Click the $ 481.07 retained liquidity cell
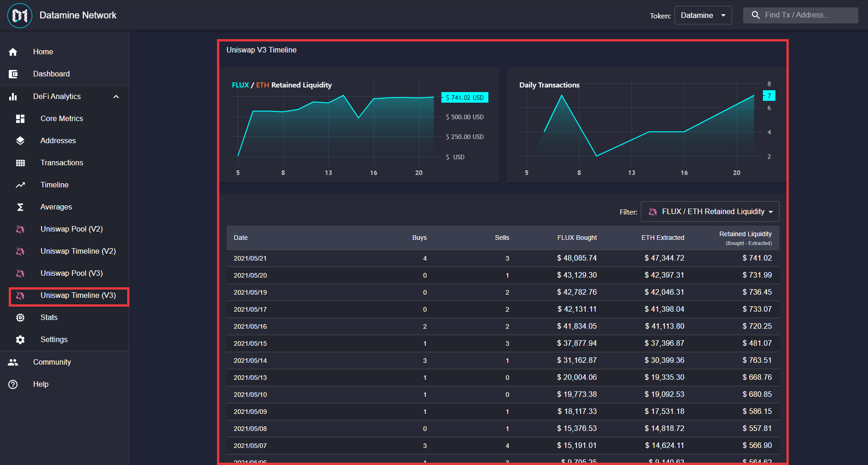The image size is (868, 465). (757, 343)
